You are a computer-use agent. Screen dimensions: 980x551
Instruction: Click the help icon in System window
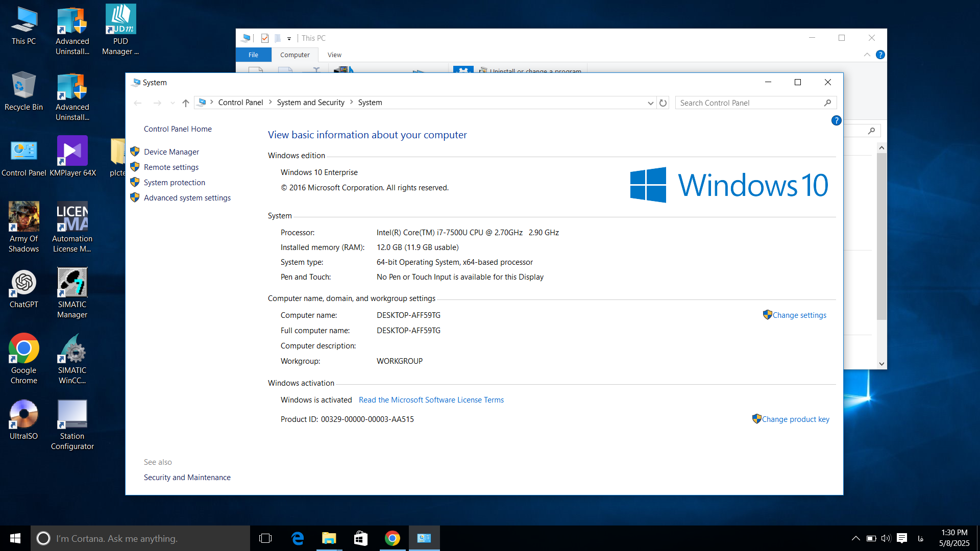[836, 120]
